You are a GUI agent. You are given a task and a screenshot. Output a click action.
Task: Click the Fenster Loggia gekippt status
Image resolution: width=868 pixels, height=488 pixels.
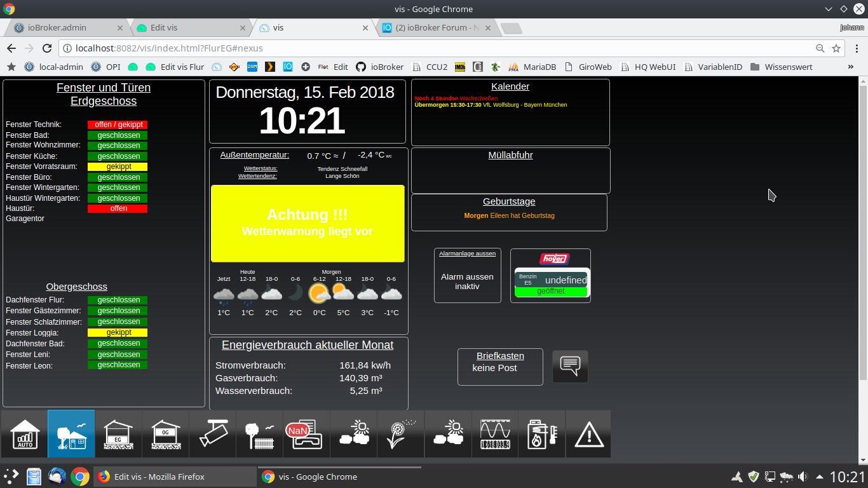[x=118, y=332]
